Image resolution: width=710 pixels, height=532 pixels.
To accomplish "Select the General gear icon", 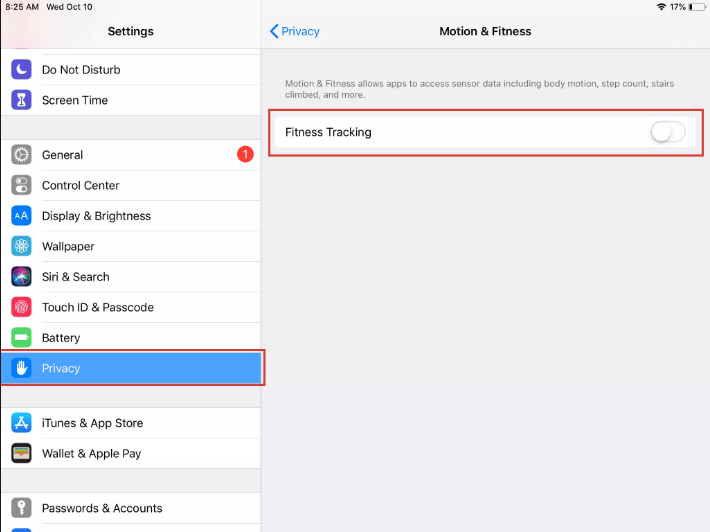I will (21, 155).
